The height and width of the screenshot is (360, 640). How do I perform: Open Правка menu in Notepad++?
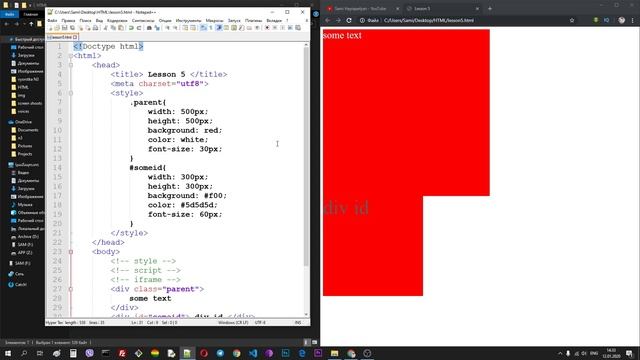[68, 20]
